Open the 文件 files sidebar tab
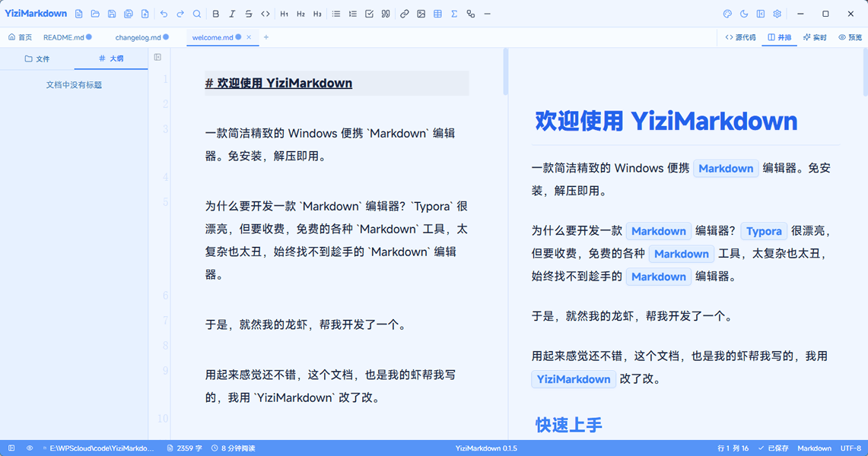Viewport: 868px width, 456px height. pos(37,59)
